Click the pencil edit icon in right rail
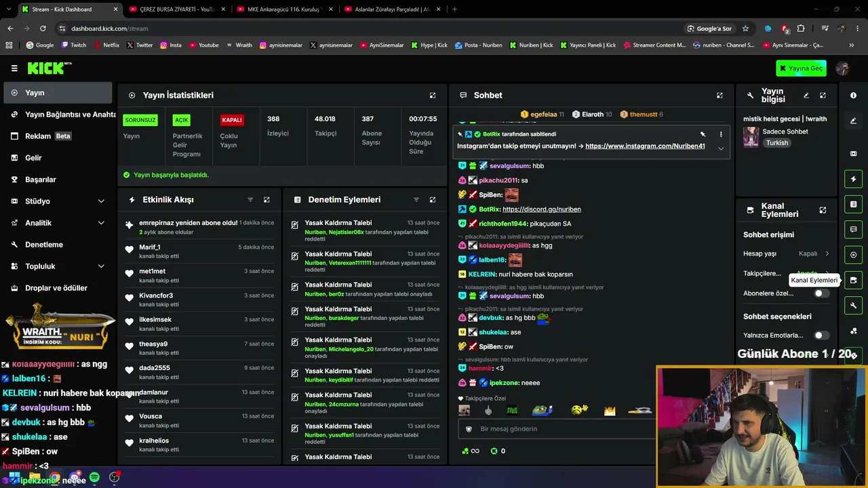The height and width of the screenshot is (488, 868). (853, 121)
